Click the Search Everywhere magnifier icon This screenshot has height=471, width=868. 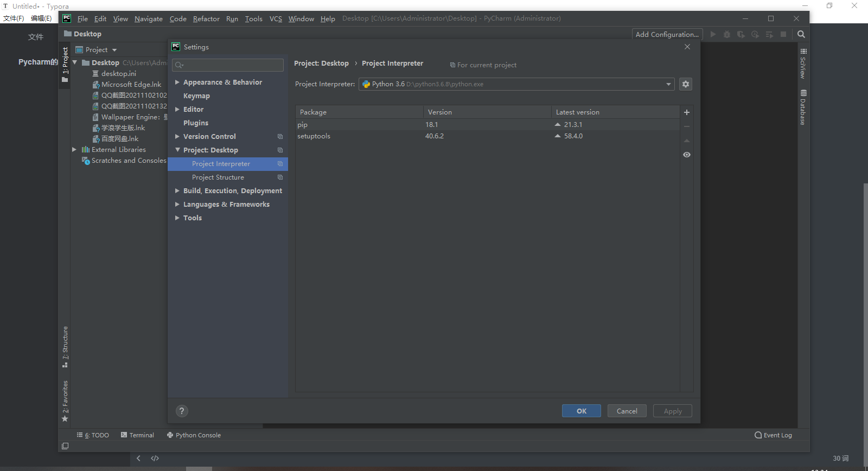[801, 34]
